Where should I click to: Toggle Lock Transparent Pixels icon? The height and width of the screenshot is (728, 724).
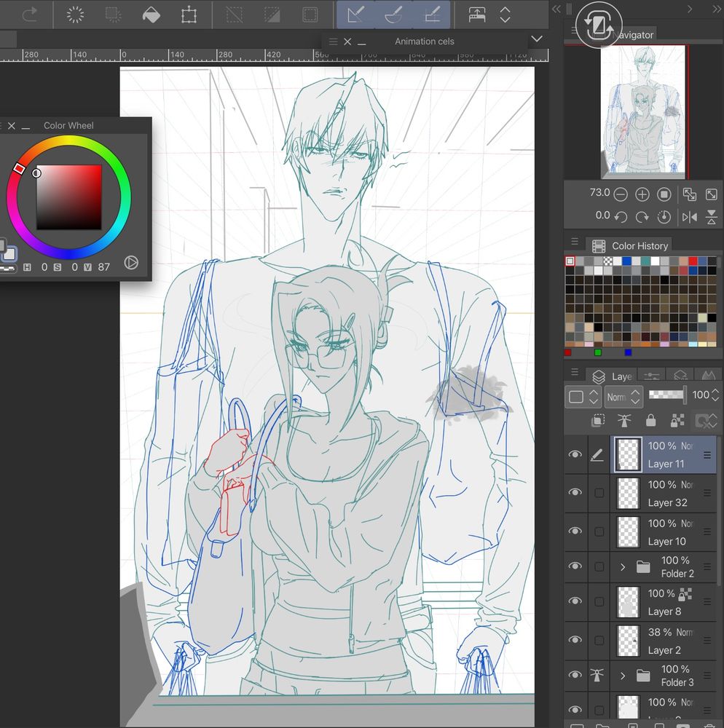[x=677, y=421]
